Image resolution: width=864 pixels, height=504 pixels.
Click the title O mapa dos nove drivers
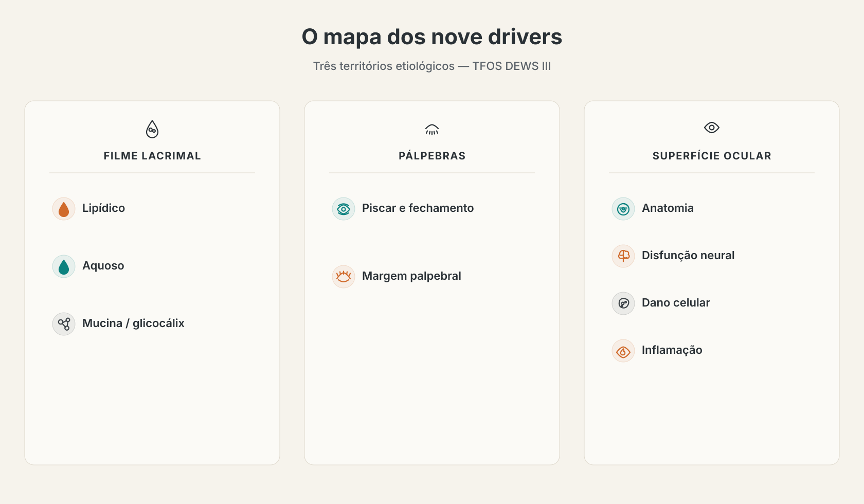[x=432, y=37]
